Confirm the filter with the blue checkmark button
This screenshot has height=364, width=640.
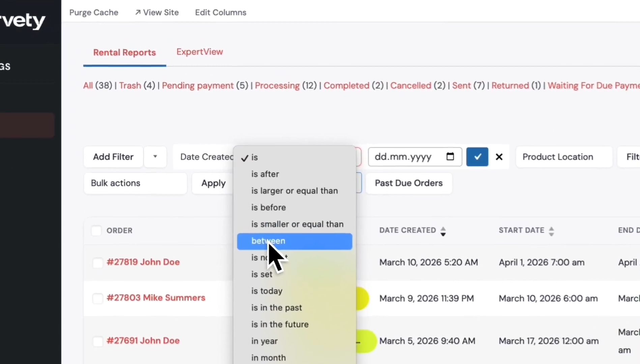pyautogui.click(x=477, y=157)
